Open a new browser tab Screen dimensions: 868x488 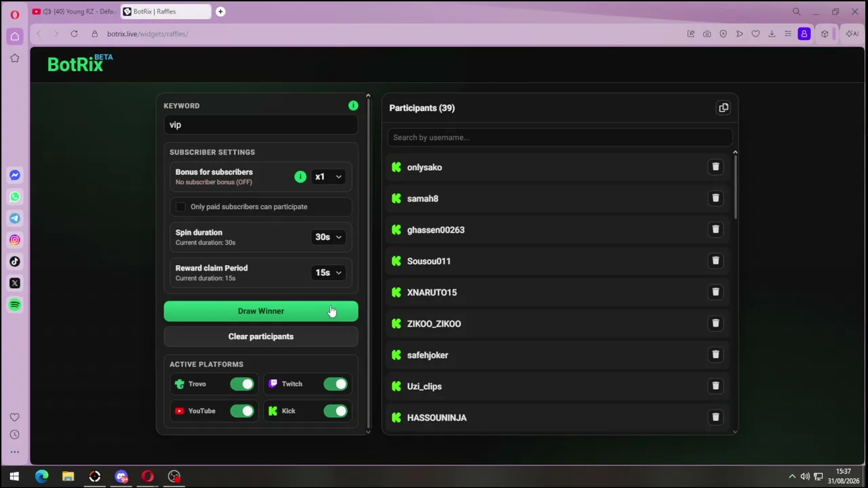tap(220, 12)
